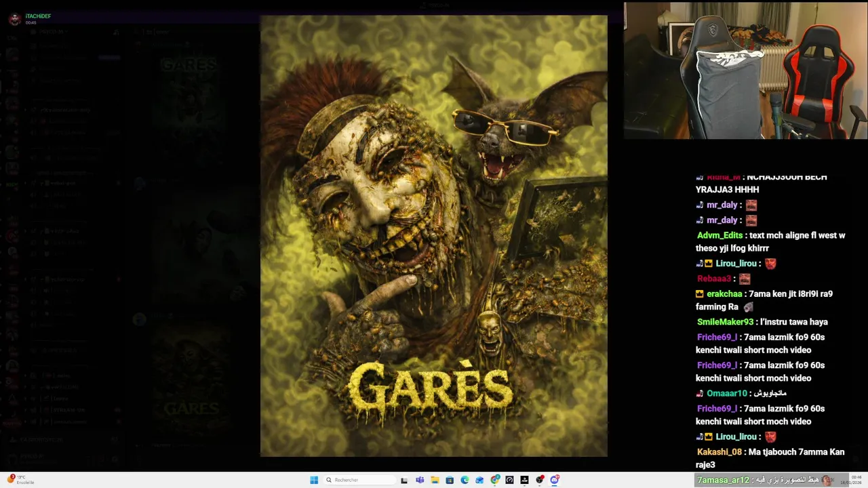Open Microsoft Store from the taskbar
The height and width of the screenshot is (488, 868).
450,480
